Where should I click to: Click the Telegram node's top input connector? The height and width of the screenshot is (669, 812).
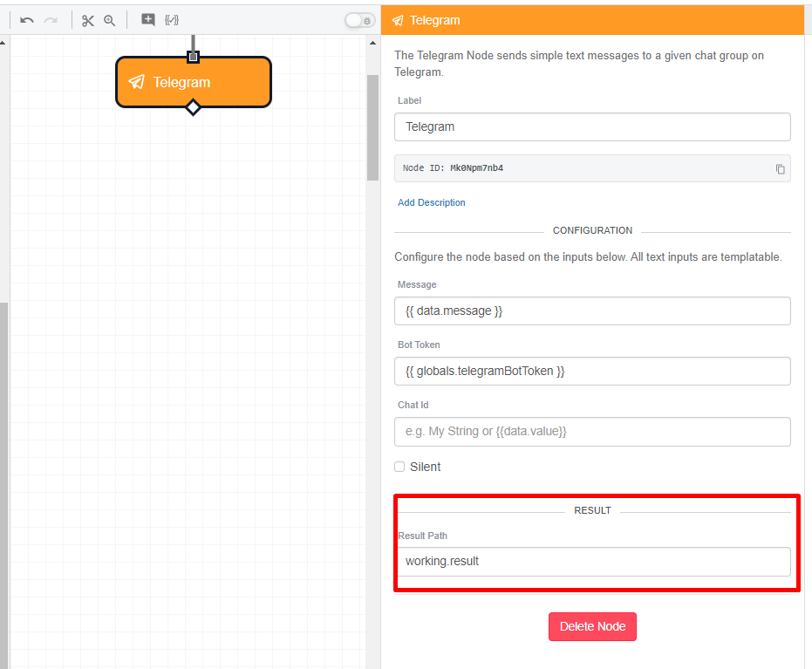(x=193, y=57)
